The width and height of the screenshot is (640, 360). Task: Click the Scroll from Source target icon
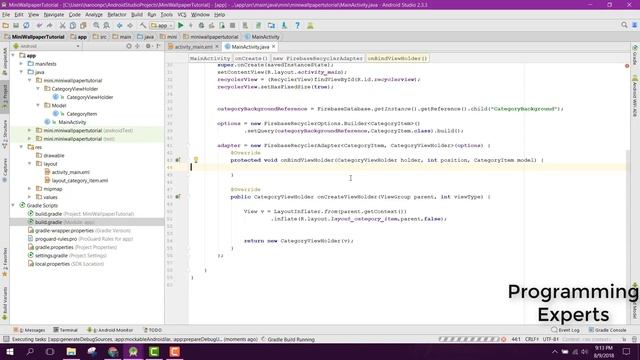(x=129, y=46)
